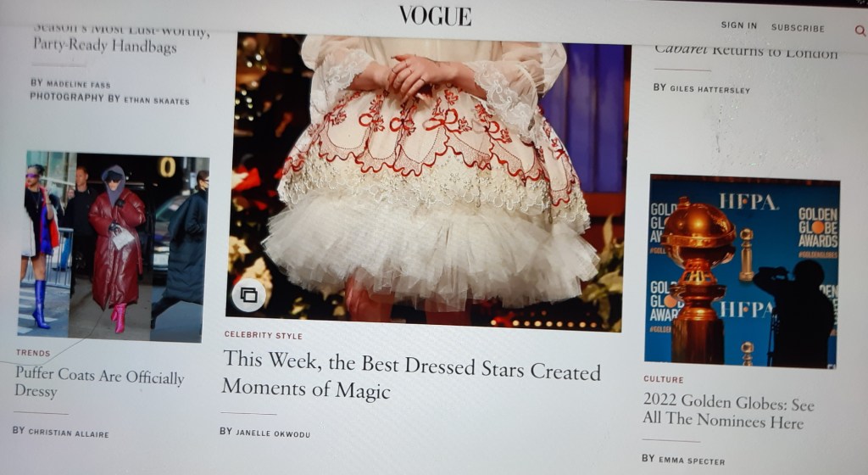868x475 pixels.
Task: Read 'This Week, the Best Dressed Stars' article
Action: click(411, 376)
